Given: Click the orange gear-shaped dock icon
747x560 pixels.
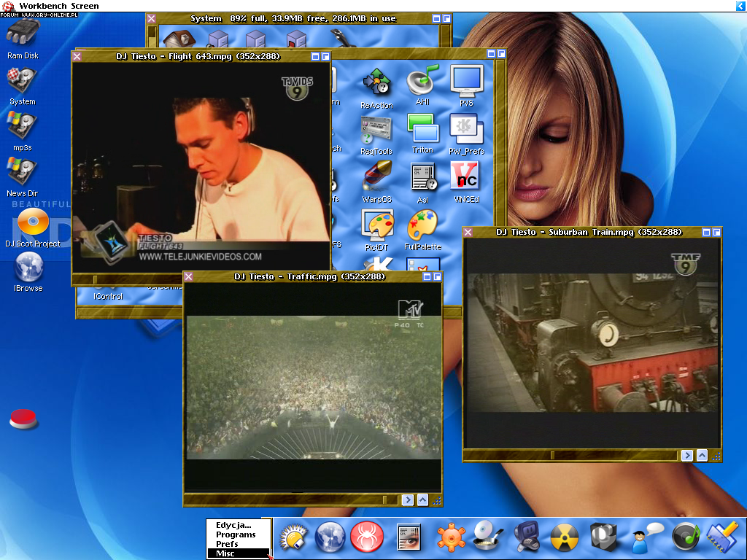Looking at the screenshot, I should (451, 537).
